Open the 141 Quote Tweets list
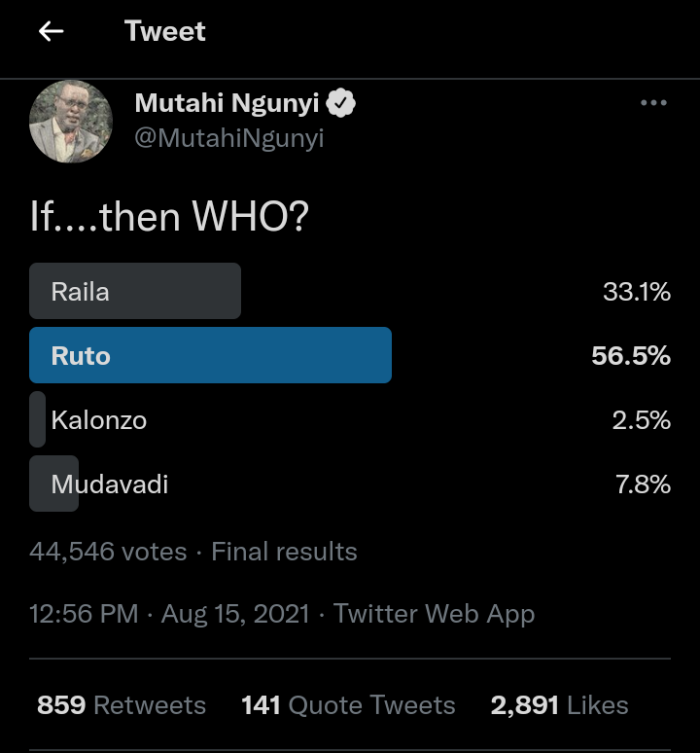 (x=348, y=705)
